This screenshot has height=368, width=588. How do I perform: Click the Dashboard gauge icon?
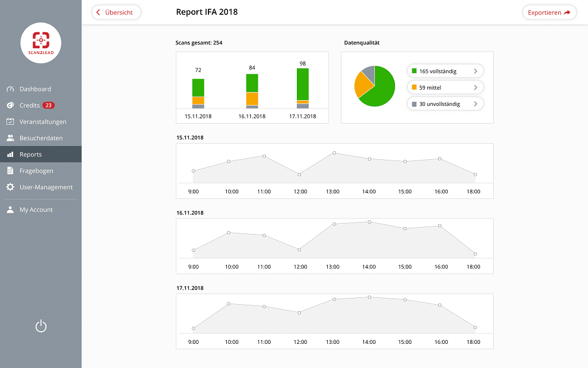[10, 89]
